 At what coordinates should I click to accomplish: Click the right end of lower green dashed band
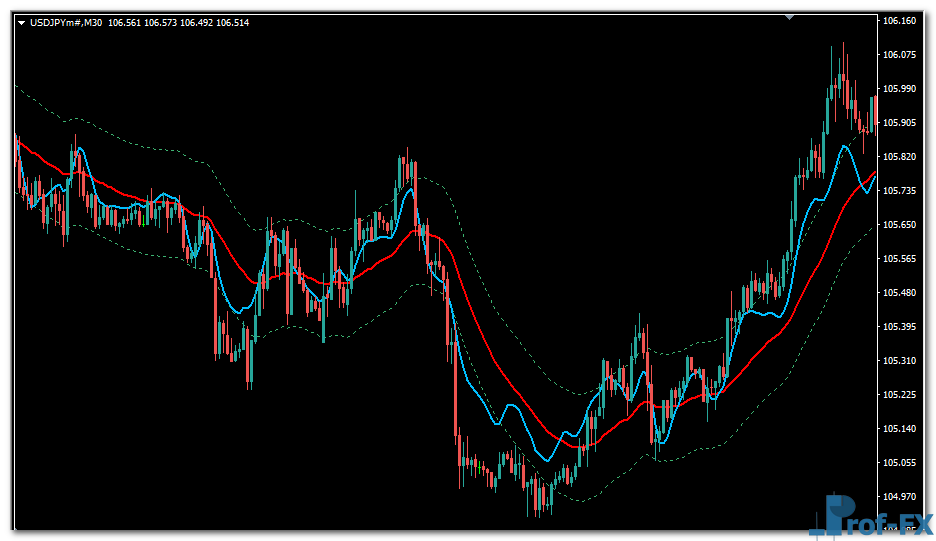coord(875,225)
